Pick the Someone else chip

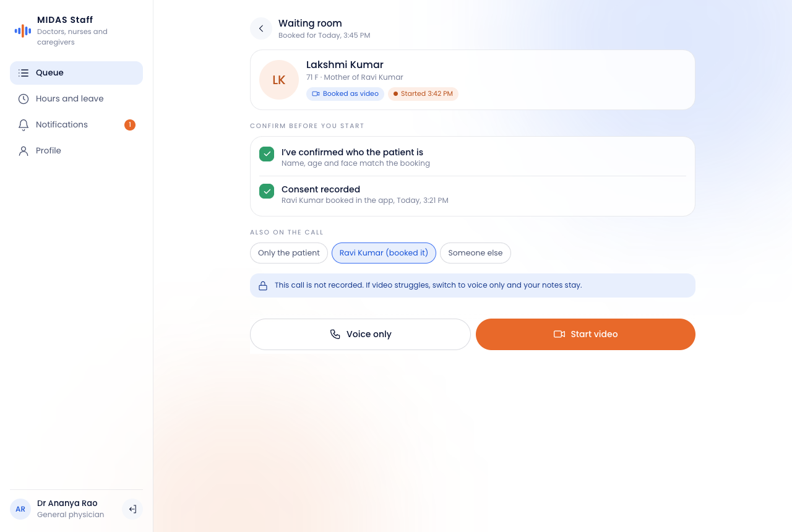[475, 253]
